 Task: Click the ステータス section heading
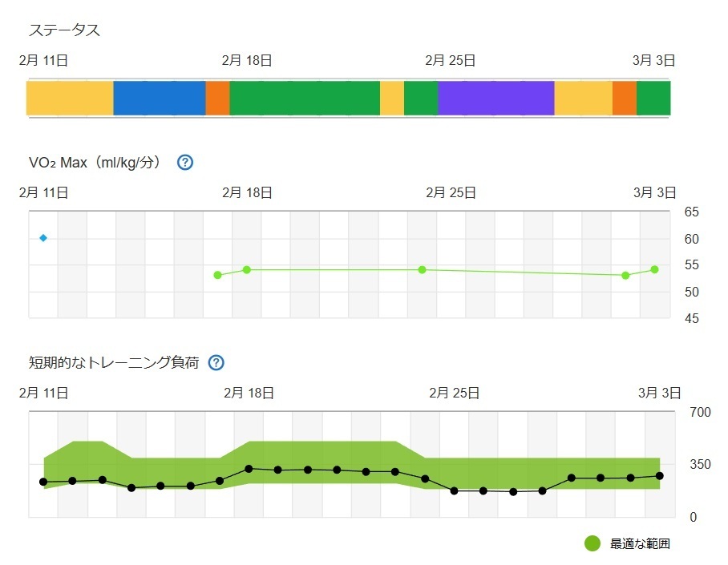[64, 30]
